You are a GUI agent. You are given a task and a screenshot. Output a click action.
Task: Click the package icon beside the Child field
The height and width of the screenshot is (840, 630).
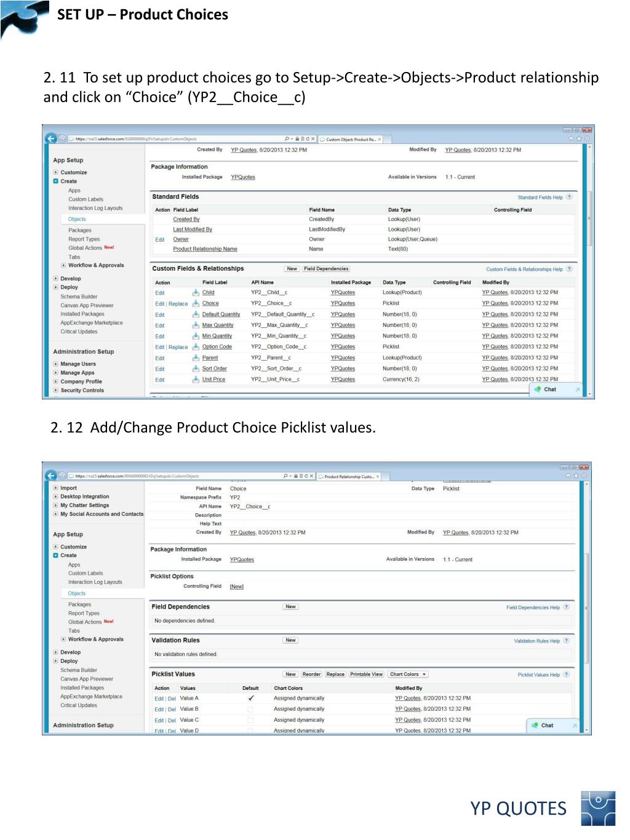click(196, 293)
